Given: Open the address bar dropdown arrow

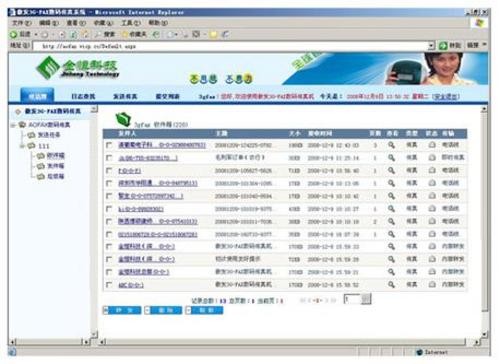Looking at the screenshot, I should (431, 46).
